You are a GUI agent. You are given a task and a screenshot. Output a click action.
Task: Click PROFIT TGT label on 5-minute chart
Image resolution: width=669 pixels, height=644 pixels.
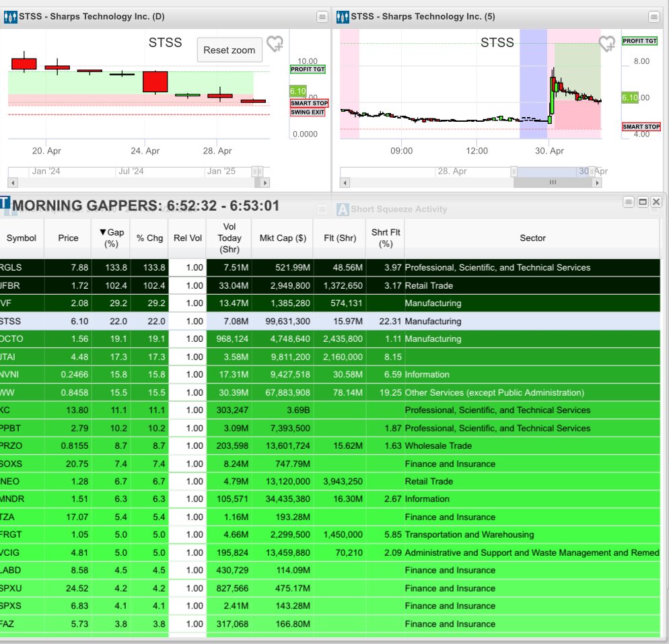(639, 41)
